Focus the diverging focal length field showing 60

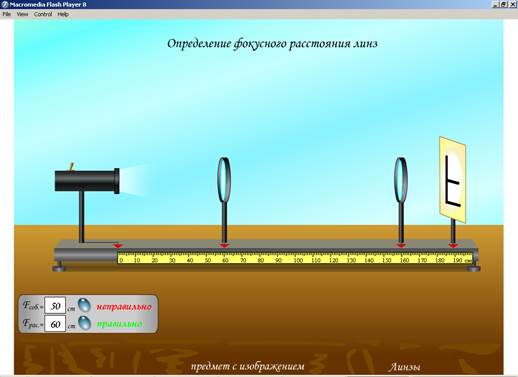(x=55, y=323)
